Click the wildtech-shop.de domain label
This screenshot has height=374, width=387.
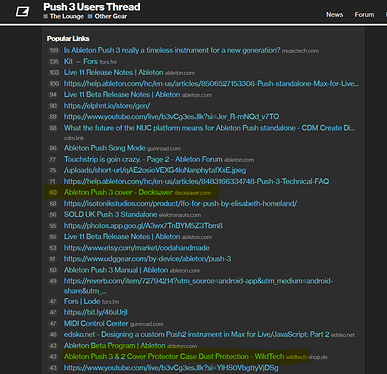307,357
